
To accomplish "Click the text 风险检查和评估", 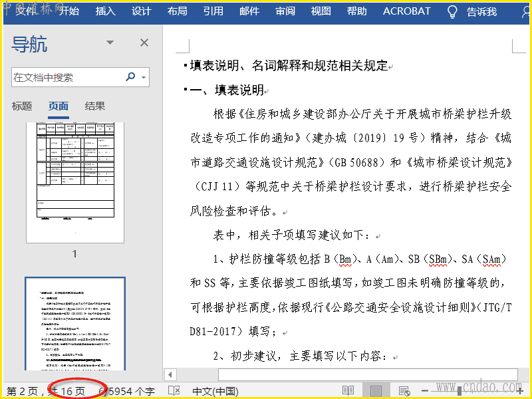I will (235, 211).
